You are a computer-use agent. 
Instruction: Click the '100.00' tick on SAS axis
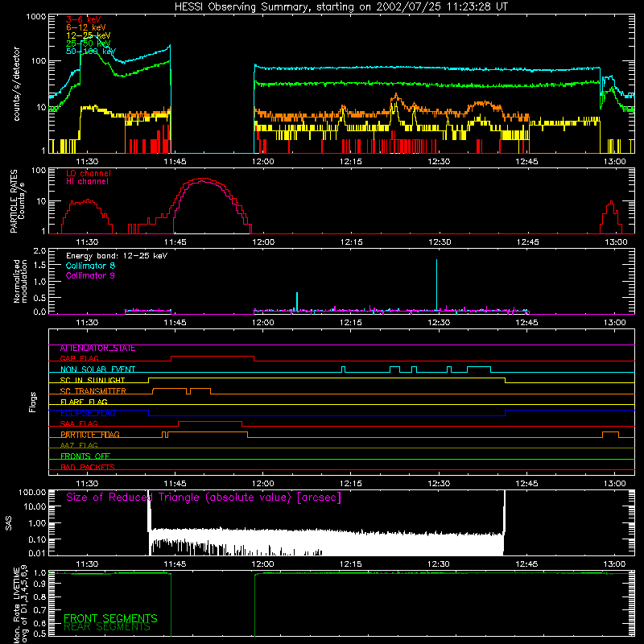tap(32, 492)
